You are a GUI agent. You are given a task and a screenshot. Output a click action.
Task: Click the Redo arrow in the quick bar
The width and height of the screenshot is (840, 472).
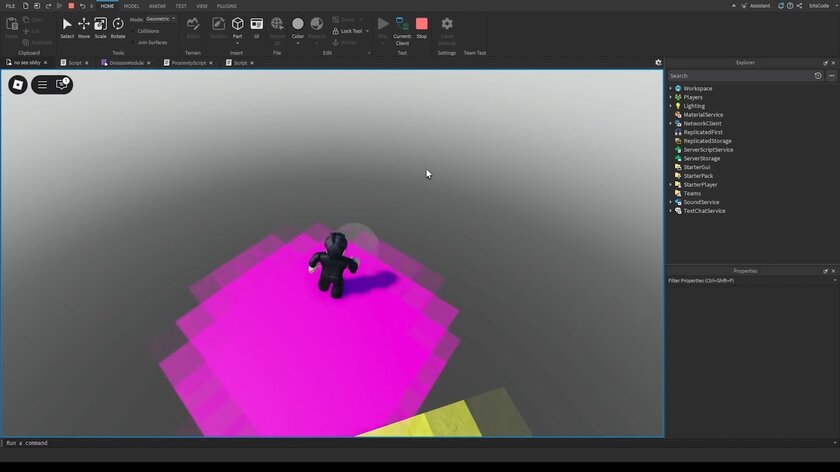(x=48, y=6)
